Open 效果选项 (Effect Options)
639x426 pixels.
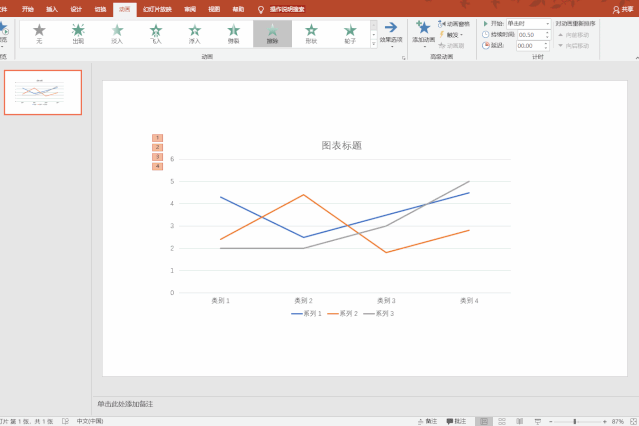tap(391, 34)
